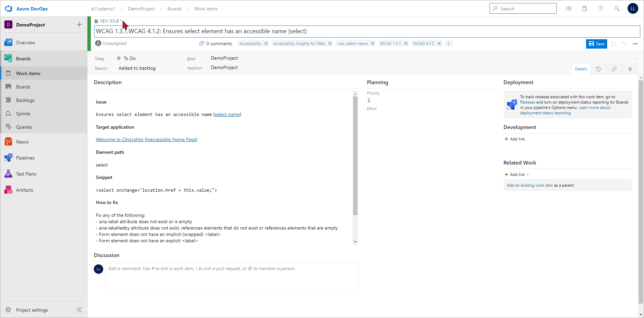
Task: Go to the Overview hub
Action: click(44, 43)
